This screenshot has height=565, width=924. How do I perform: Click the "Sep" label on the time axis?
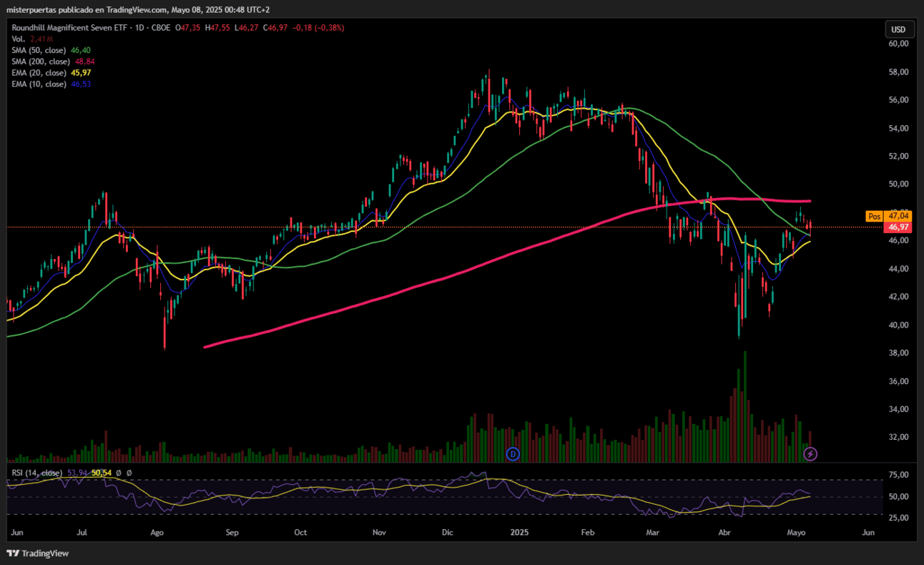pyautogui.click(x=232, y=533)
